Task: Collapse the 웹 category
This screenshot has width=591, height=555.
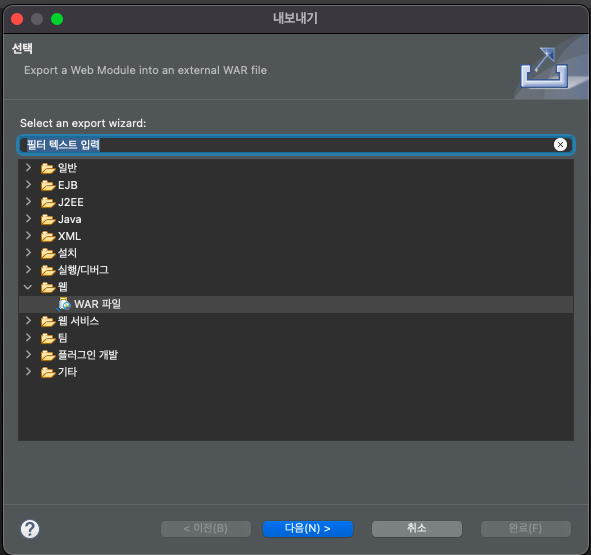Action: click(28, 287)
